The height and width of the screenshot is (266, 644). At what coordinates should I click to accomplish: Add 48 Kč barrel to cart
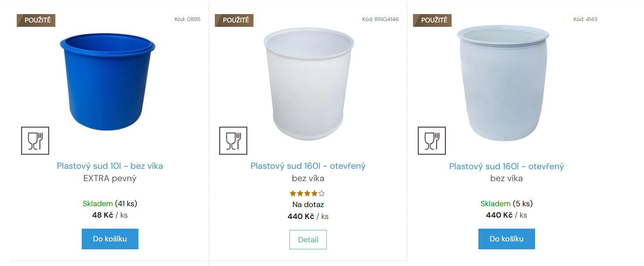[110, 239]
